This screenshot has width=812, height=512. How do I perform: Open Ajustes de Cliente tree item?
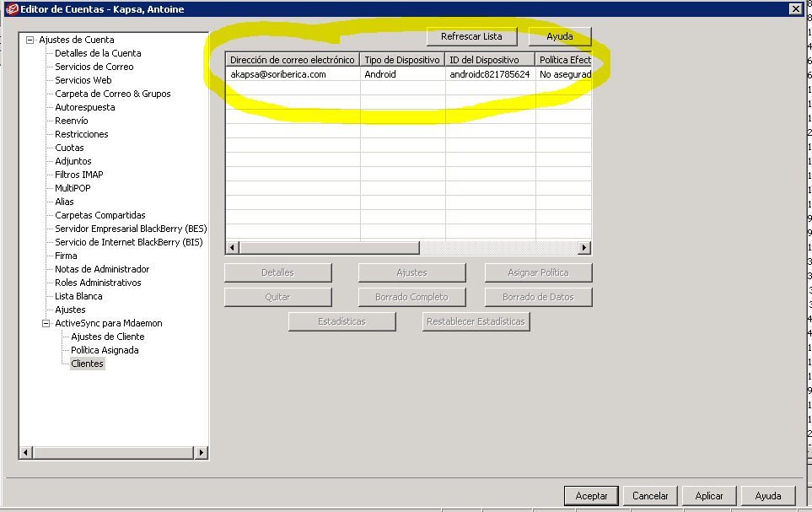pos(107,337)
